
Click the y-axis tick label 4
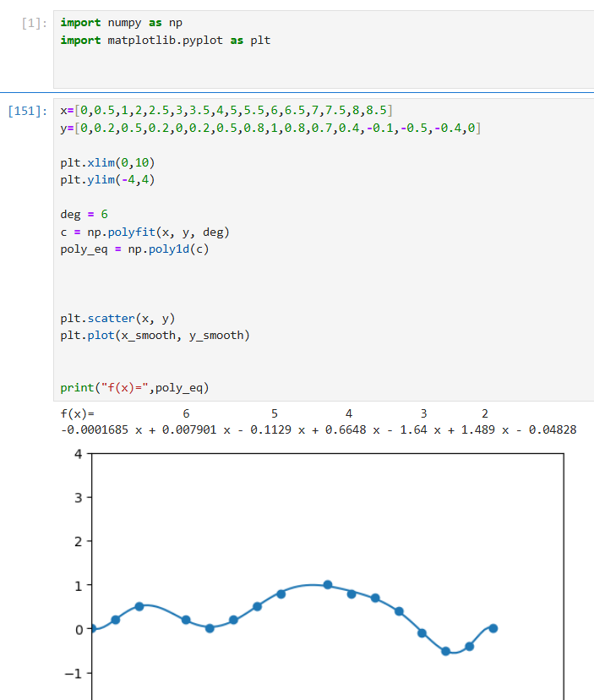[x=79, y=455]
